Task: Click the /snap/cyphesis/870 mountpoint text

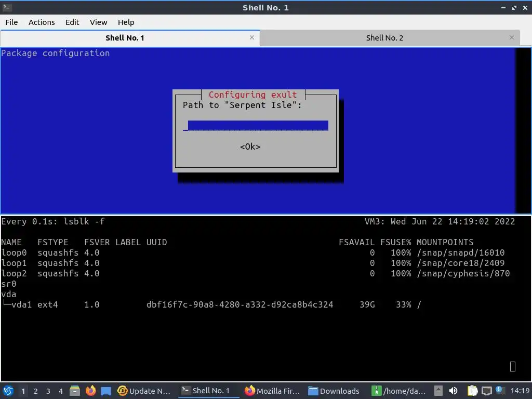Action: pyautogui.click(x=463, y=273)
